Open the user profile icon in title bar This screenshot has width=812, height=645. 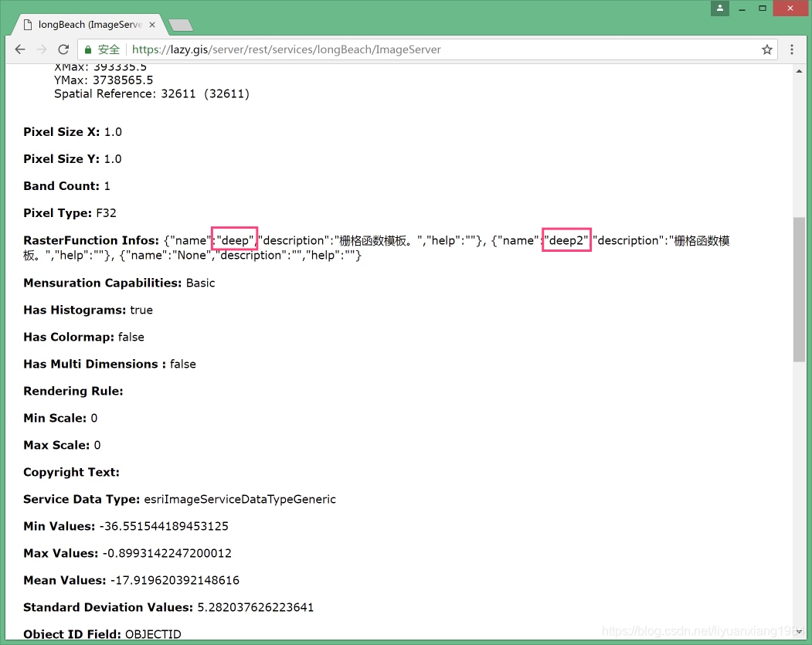[720, 8]
